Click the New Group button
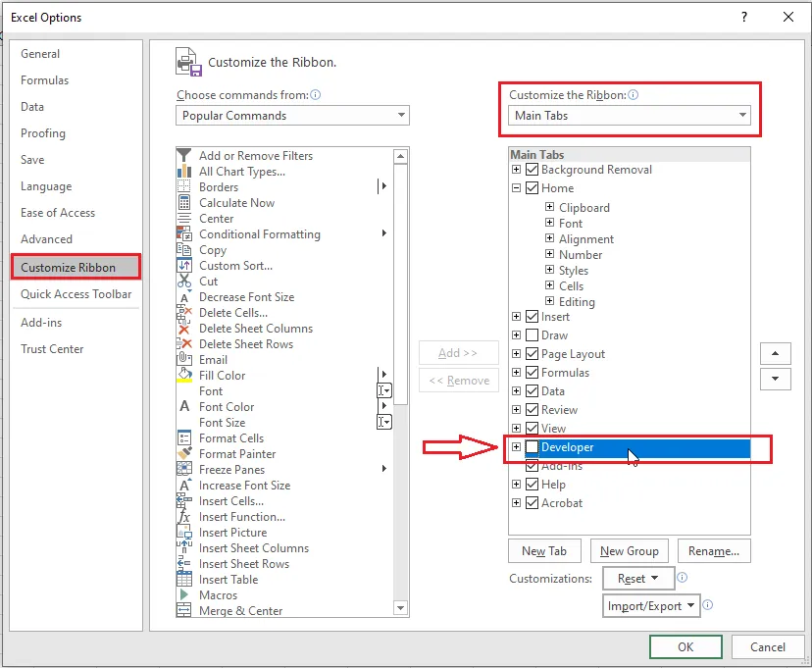Image resolution: width=812 pixels, height=668 pixels. 630,551
